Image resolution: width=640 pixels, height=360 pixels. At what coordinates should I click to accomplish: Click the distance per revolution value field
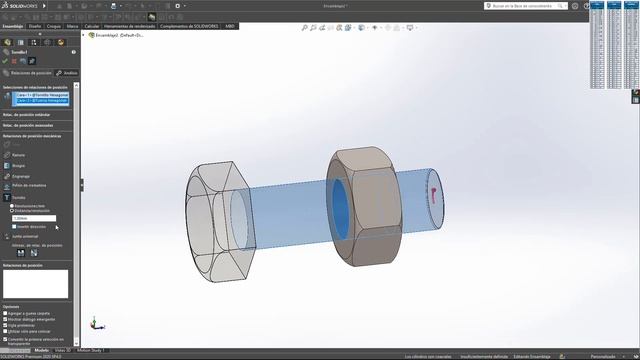coord(34,218)
